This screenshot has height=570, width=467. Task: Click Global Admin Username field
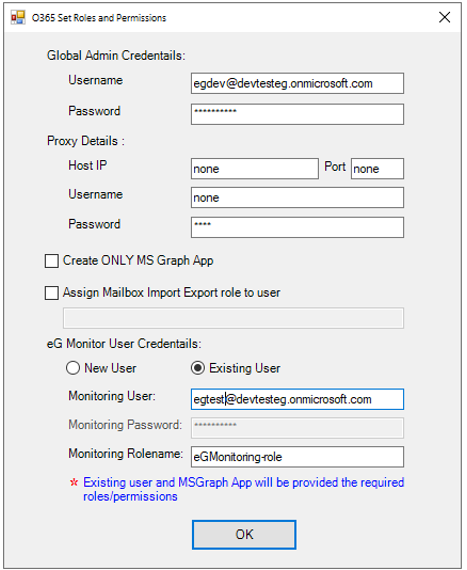coord(297,83)
